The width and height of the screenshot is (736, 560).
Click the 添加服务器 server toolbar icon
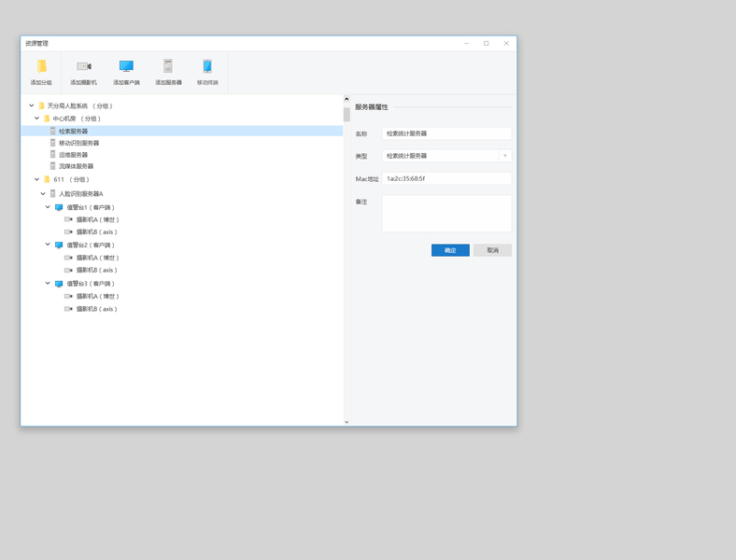[168, 65]
